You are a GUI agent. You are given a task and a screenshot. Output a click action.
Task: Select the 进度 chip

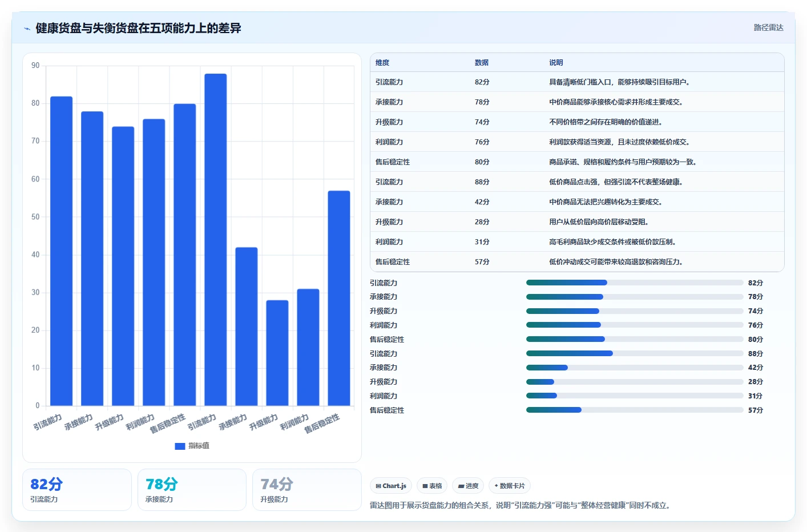click(x=468, y=486)
